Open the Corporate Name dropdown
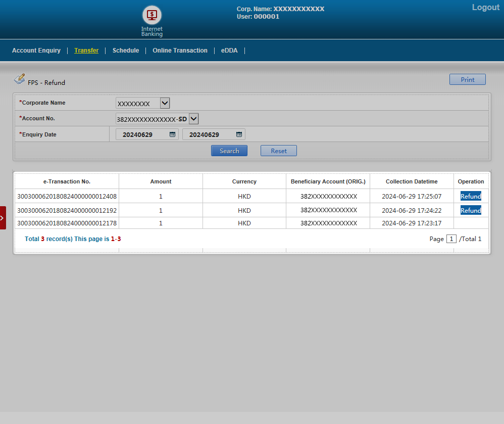The height and width of the screenshot is (424, 504). pyautogui.click(x=165, y=103)
